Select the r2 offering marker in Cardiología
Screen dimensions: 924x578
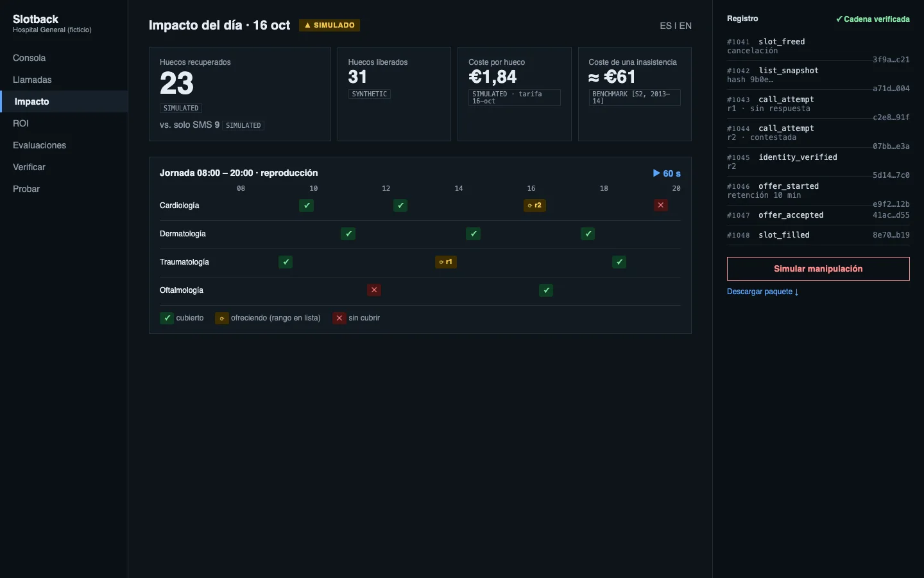coord(535,206)
